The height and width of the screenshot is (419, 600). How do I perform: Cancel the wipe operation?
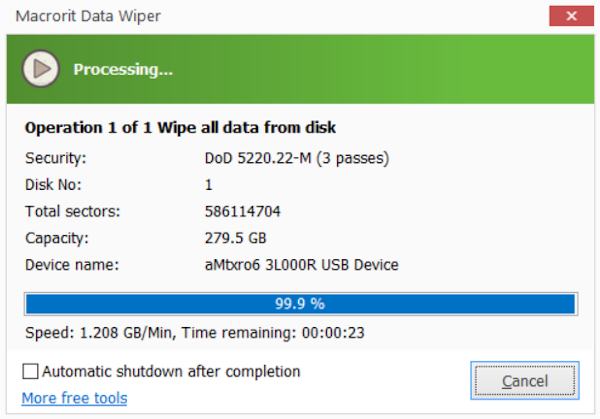[525, 381]
